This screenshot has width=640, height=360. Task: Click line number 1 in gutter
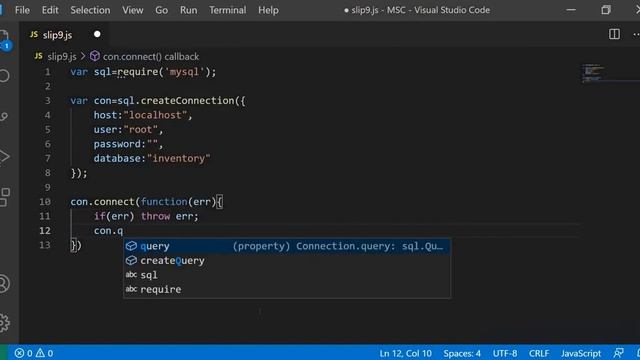pyautogui.click(x=48, y=72)
